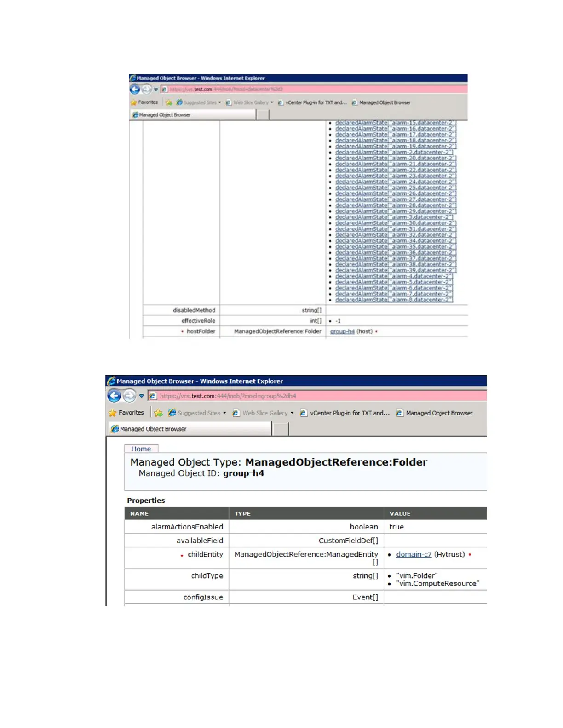Click Forward arrow in upper browser window
563x728 pixels.
(x=146, y=89)
